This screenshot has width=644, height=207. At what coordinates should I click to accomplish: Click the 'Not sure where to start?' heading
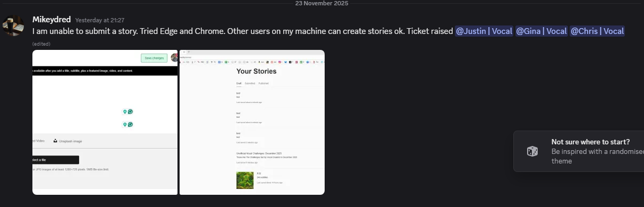pyautogui.click(x=590, y=142)
